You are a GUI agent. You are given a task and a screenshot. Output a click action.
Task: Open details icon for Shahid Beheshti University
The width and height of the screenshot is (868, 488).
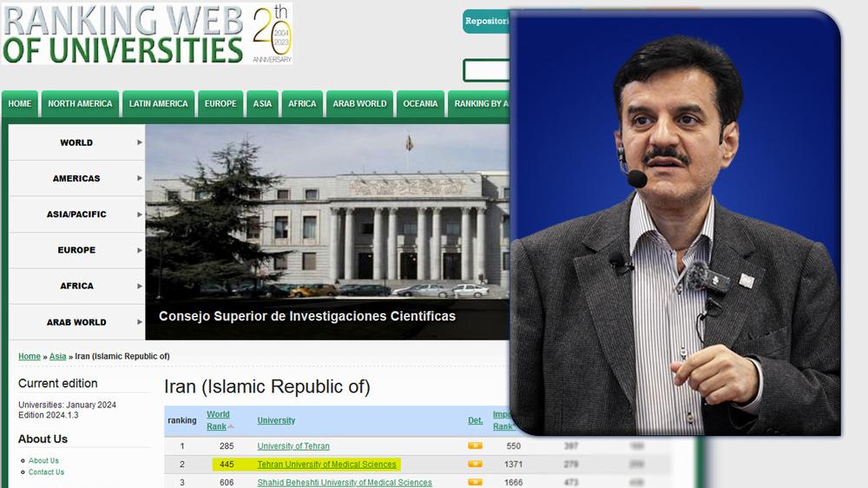(x=475, y=483)
